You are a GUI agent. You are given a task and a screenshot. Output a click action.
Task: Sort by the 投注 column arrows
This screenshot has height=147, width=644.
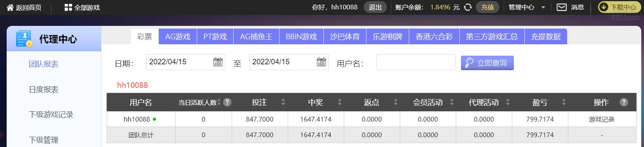pos(283,102)
